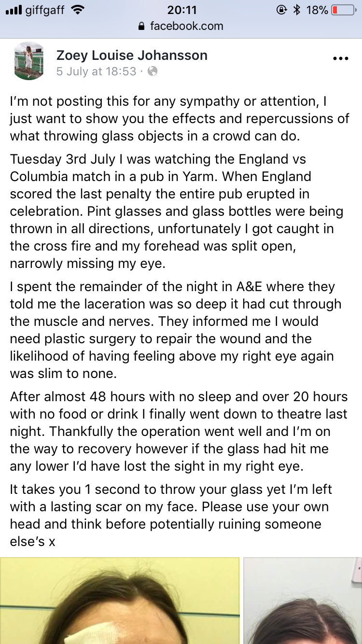
Task: Open the post options three-dot menu
Action: 340,59
